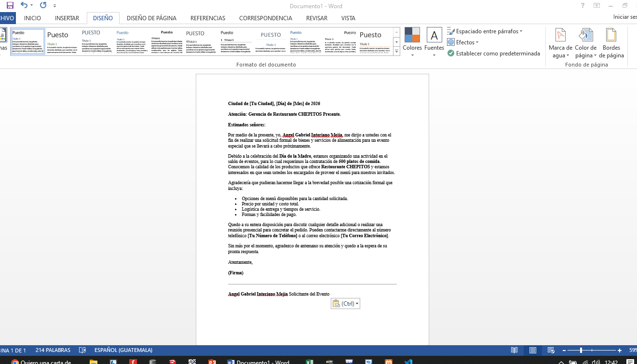Click the spelling check icon in status bar
The image size is (637, 364).
tap(82, 350)
